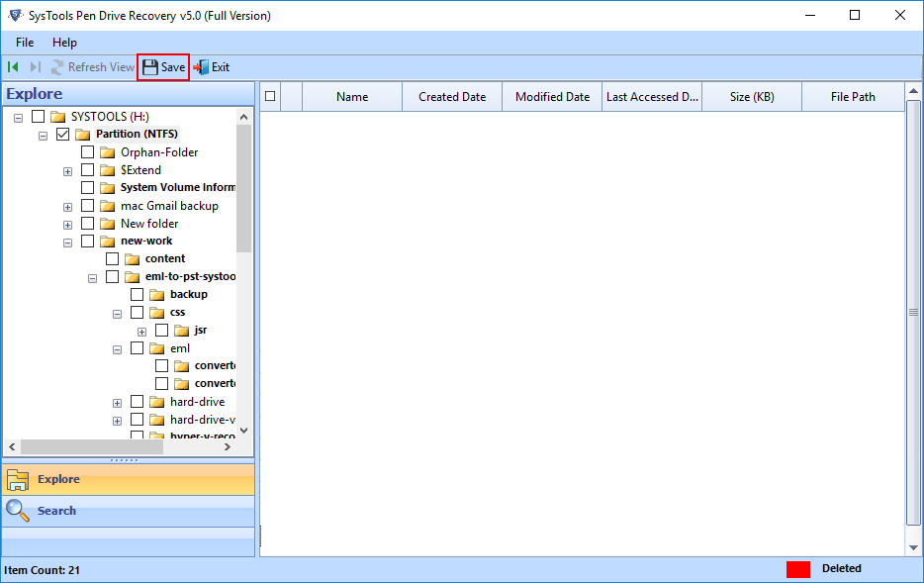Click the Search magnifier panel icon
Image resolution: width=924 pixels, height=583 pixels.
pos(17,510)
